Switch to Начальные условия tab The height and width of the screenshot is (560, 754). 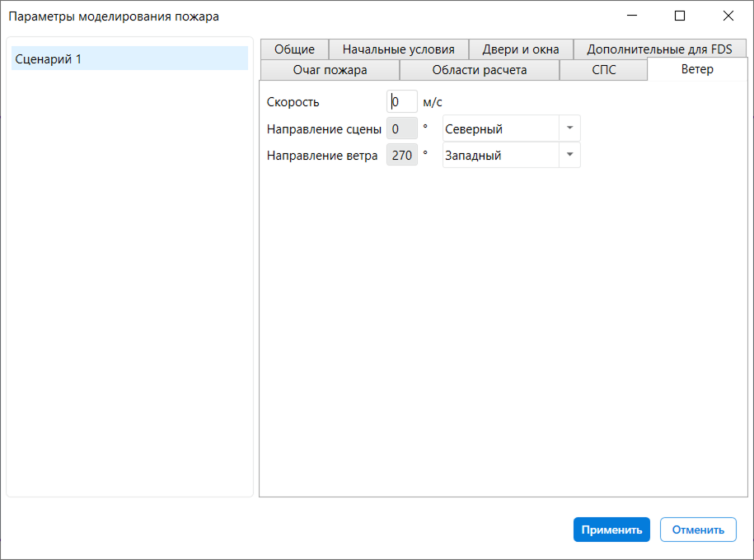(x=398, y=49)
